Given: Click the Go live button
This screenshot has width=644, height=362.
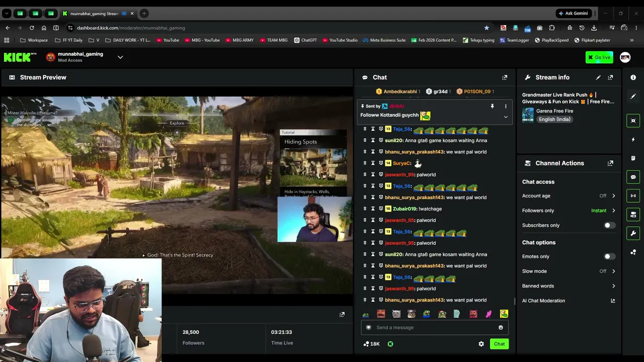Looking at the screenshot, I should [x=599, y=57].
